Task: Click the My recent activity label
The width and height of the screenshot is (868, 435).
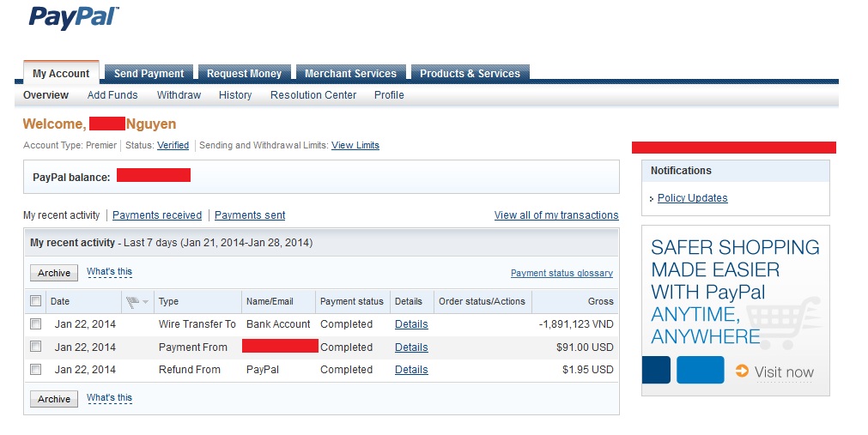Action: coord(62,215)
